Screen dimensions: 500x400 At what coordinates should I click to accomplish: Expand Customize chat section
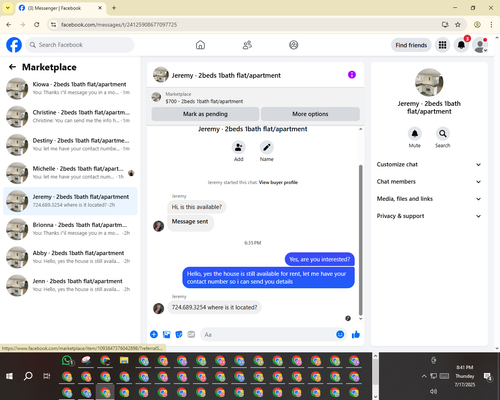click(x=429, y=164)
